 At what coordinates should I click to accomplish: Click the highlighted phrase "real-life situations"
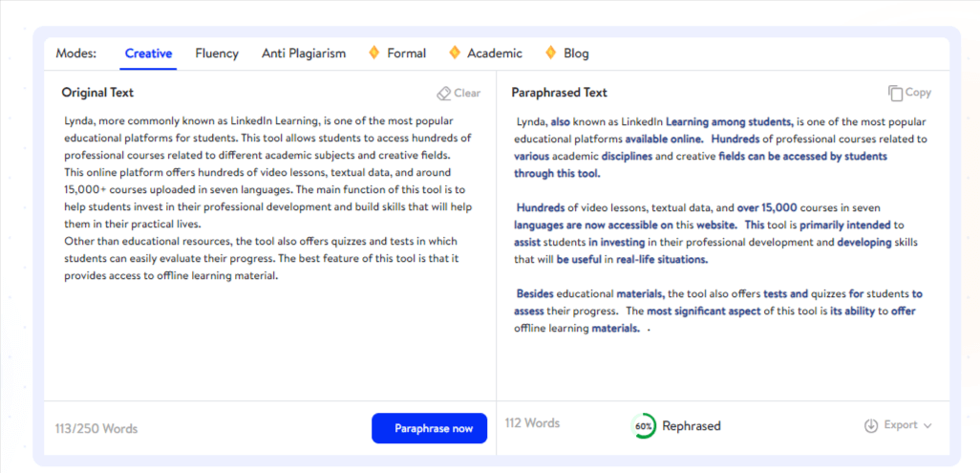click(x=660, y=259)
